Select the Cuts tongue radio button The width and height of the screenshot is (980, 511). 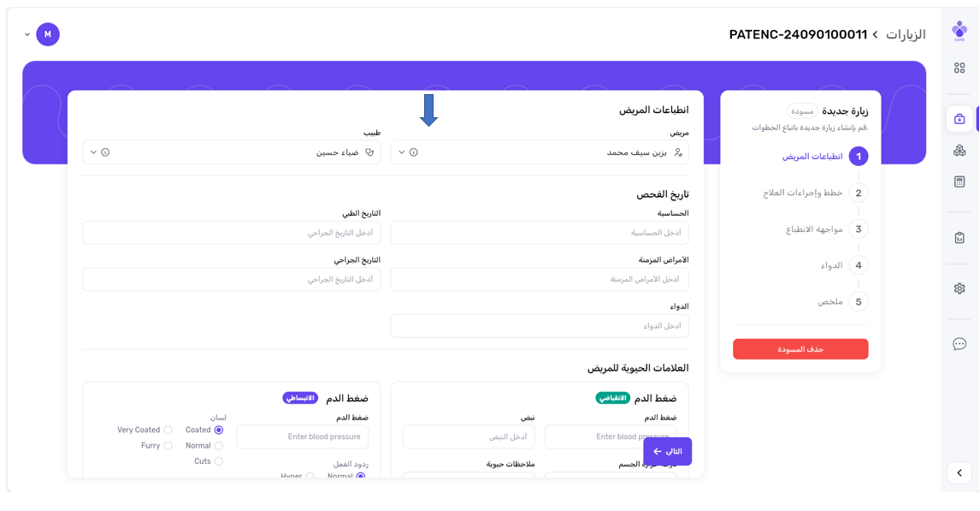tap(219, 461)
